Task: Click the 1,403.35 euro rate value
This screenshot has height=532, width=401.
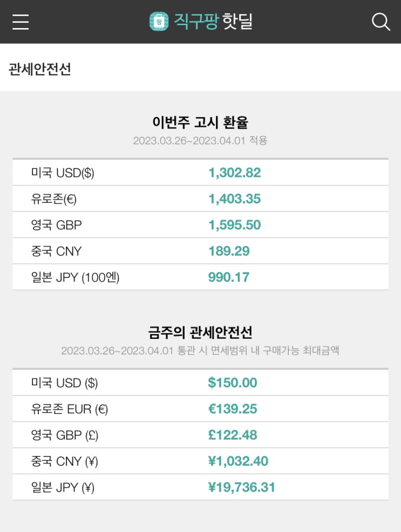Action: coord(234,199)
